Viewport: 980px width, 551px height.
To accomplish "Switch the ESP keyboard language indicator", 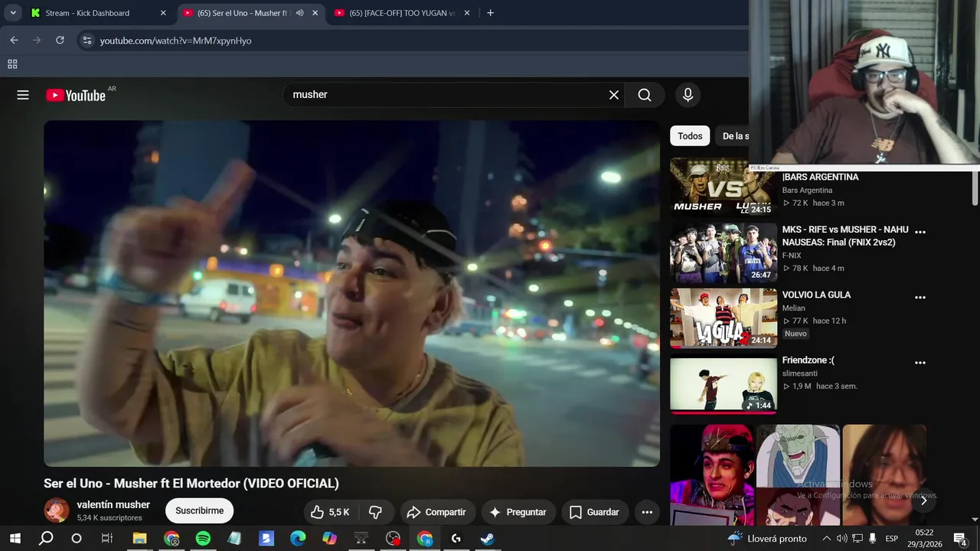I will click(x=891, y=538).
